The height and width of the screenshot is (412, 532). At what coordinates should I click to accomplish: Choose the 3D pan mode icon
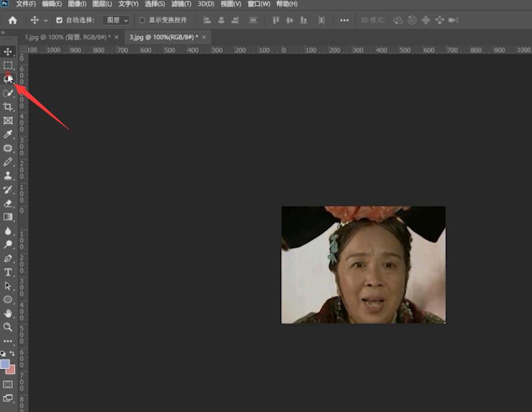pyautogui.click(x=426, y=20)
